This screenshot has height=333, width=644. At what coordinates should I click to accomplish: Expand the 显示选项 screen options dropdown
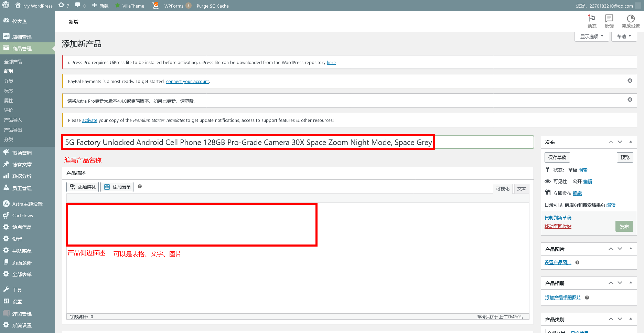tap(592, 36)
